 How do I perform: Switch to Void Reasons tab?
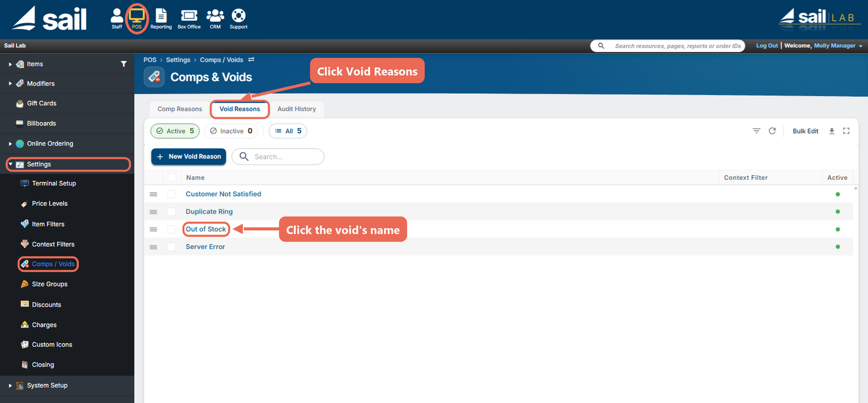240,109
